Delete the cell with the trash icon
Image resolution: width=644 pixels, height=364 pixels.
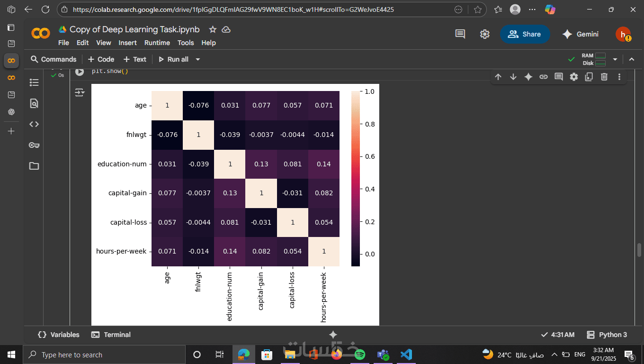click(x=604, y=77)
